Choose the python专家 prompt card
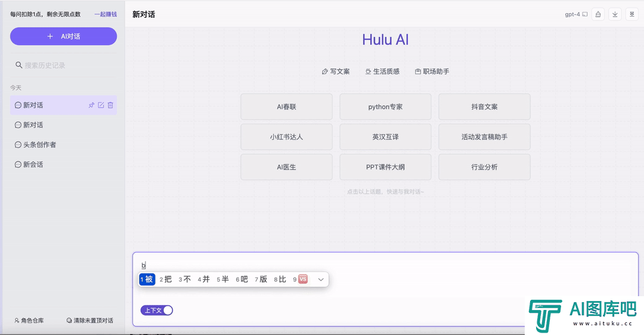644x335 pixels. point(385,106)
